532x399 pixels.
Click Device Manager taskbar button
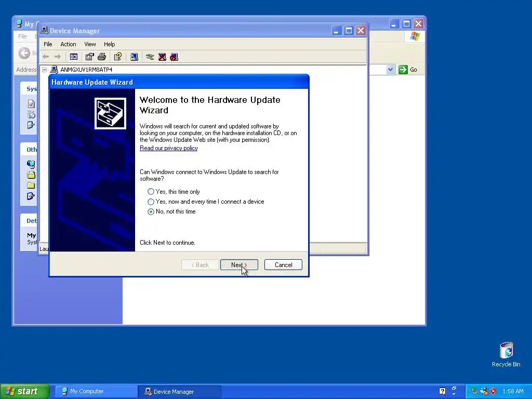coord(180,392)
